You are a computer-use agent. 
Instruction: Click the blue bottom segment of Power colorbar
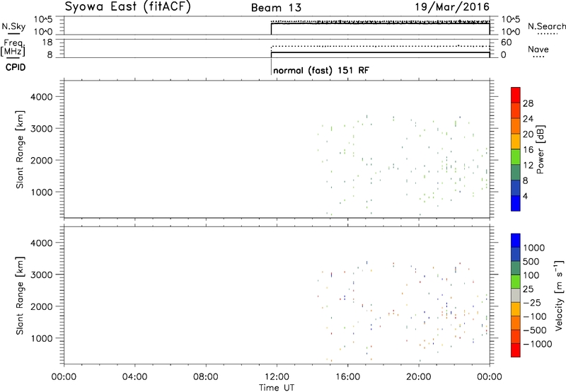(516, 203)
